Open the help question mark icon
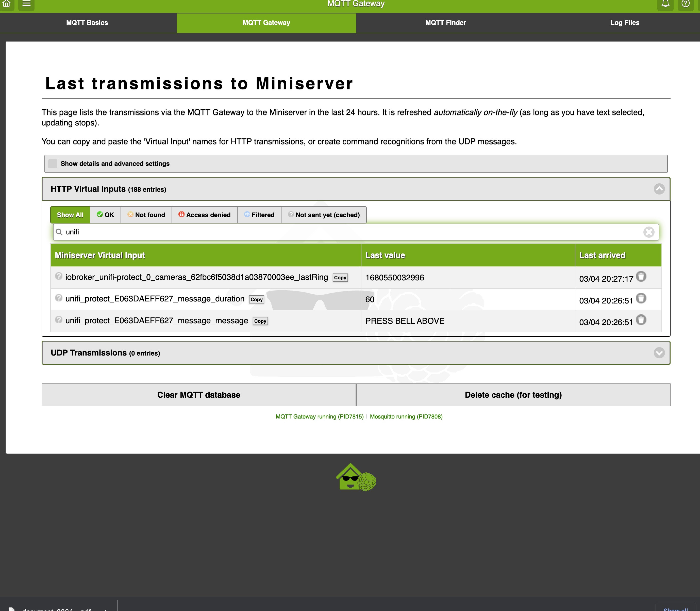The image size is (700, 611). point(685,4)
